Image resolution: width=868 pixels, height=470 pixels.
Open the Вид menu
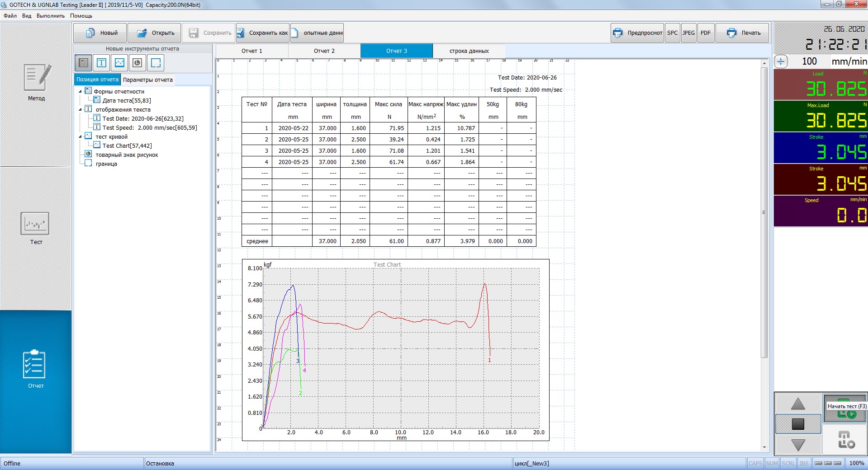coord(27,16)
